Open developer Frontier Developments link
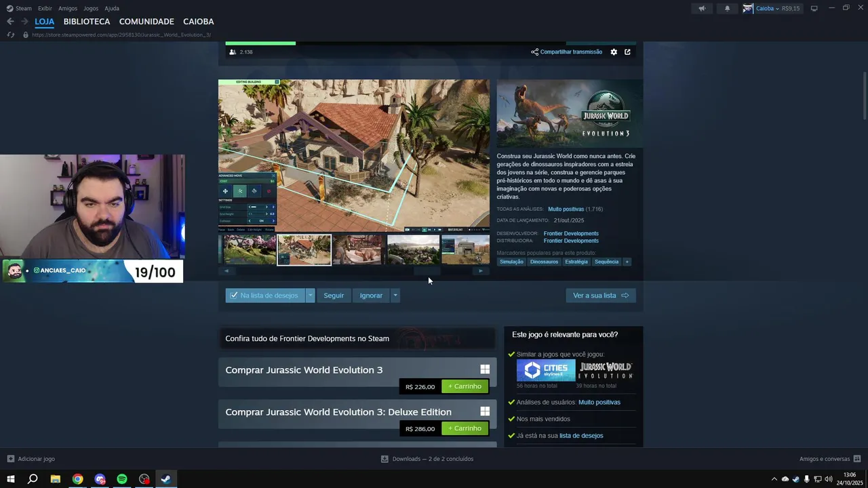The image size is (868, 488). click(571, 234)
